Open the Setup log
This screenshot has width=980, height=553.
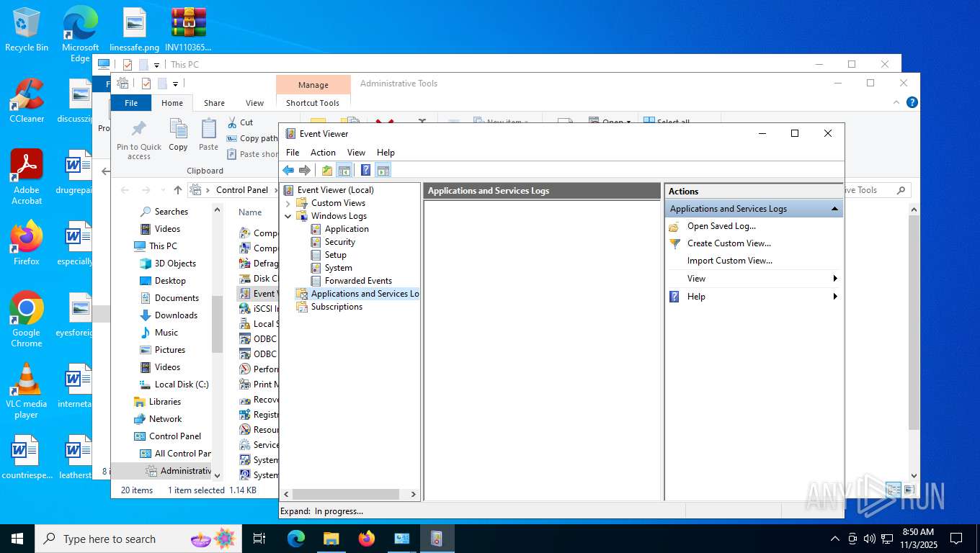pyautogui.click(x=335, y=255)
